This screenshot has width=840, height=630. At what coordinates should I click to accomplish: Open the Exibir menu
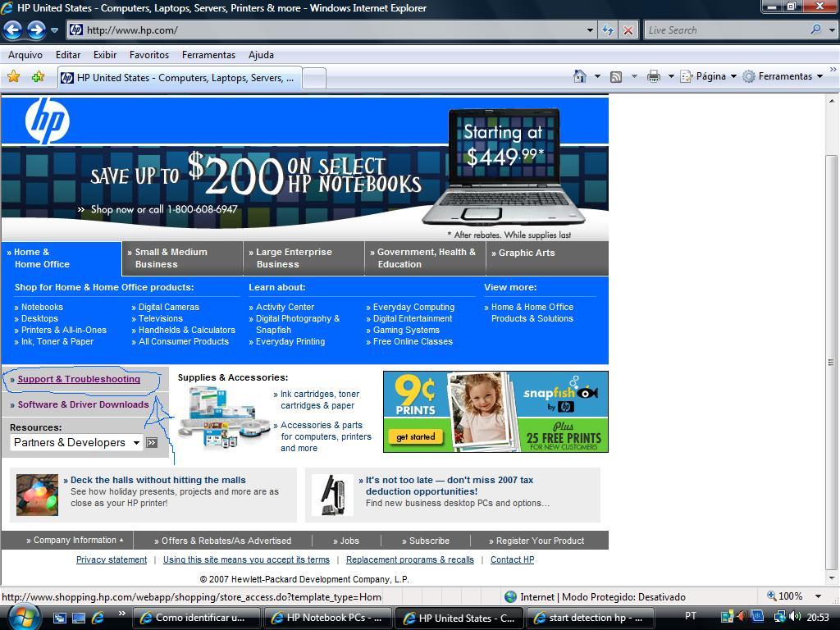(x=105, y=55)
